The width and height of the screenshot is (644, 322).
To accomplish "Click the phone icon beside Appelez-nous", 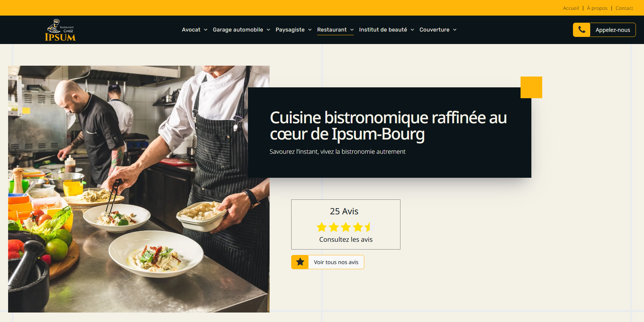I will point(581,30).
